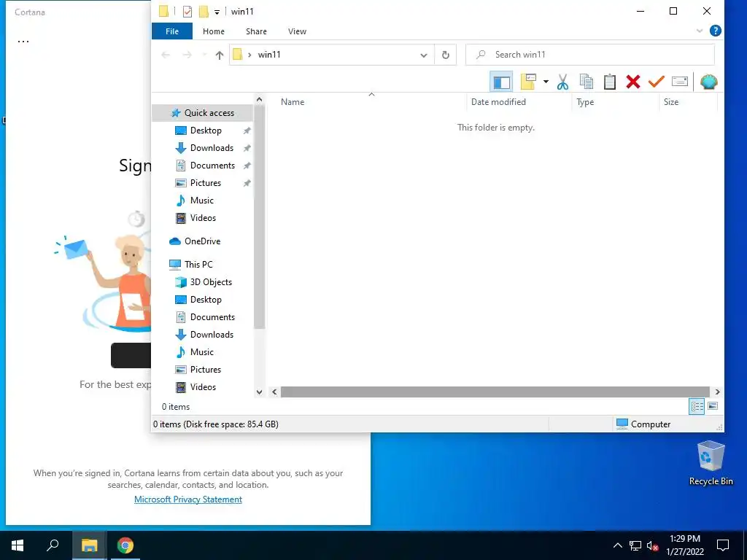Open the Recycle Bin desktop icon

[711, 463]
